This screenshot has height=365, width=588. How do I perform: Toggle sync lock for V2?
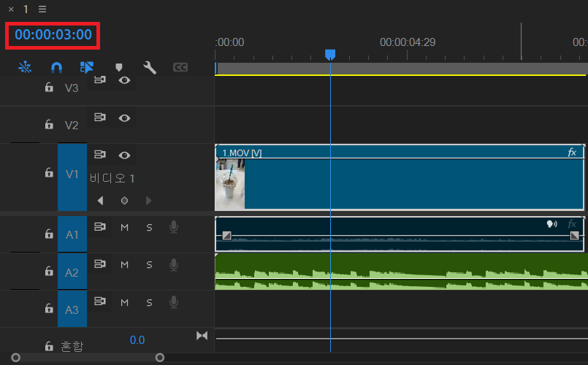100,118
